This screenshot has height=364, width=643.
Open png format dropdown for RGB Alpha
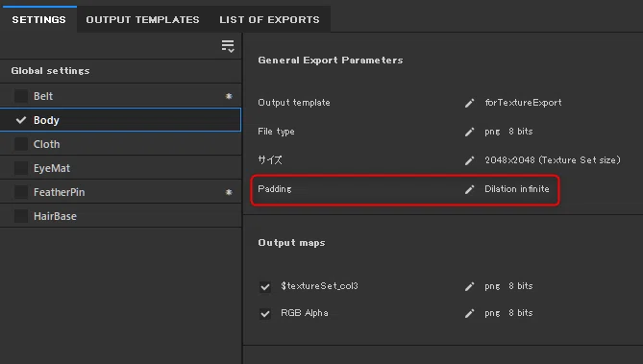click(492, 313)
